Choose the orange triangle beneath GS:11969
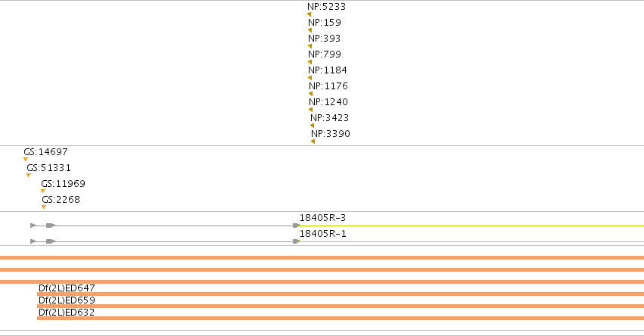The height and width of the screenshot is (336, 644). pyautogui.click(x=43, y=191)
